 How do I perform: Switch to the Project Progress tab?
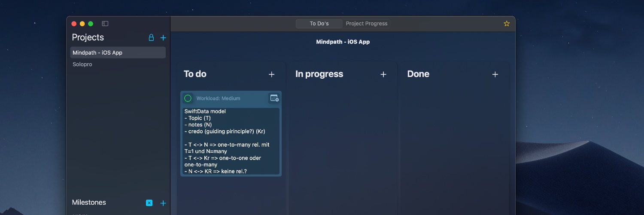pos(367,24)
